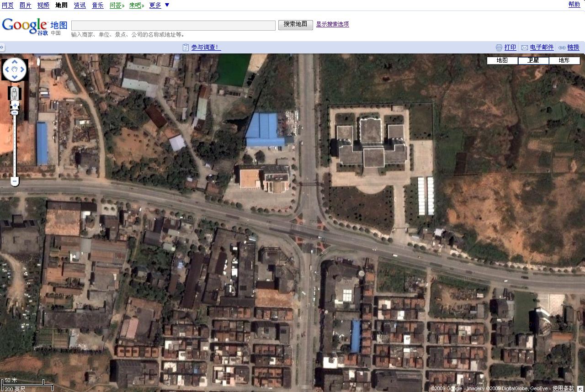Click the printer icon beside 打印
This screenshot has height=392, width=585.
499,48
